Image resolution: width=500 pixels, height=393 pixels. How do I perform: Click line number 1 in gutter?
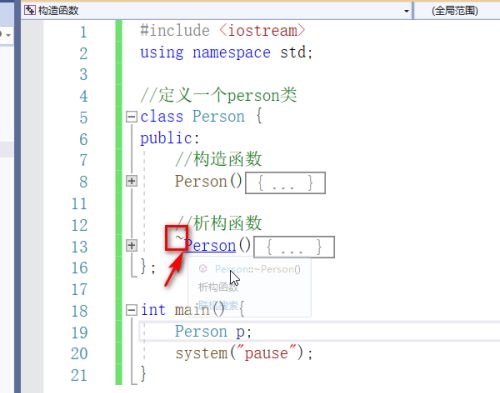pos(83,32)
